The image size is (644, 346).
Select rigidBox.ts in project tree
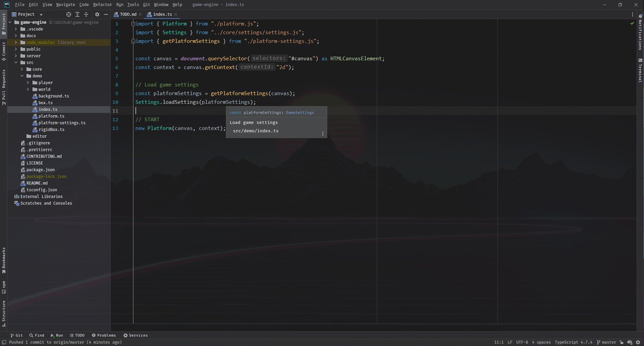pyautogui.click(x=52, y=129)
